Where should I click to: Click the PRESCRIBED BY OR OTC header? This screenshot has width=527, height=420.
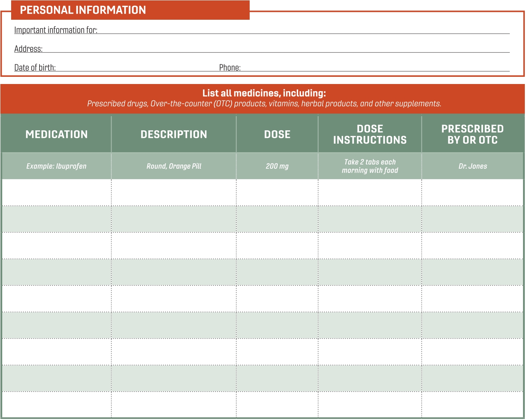(x=472, y=134)
